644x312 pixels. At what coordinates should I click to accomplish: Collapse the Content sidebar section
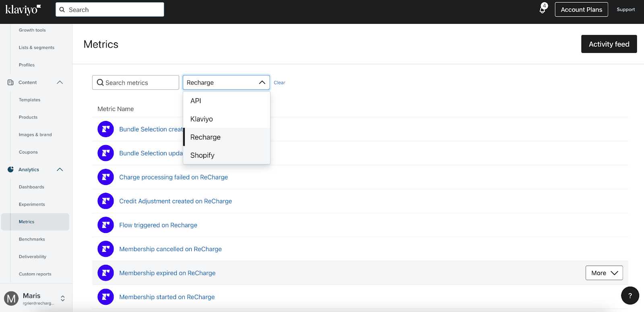(60, 82)
